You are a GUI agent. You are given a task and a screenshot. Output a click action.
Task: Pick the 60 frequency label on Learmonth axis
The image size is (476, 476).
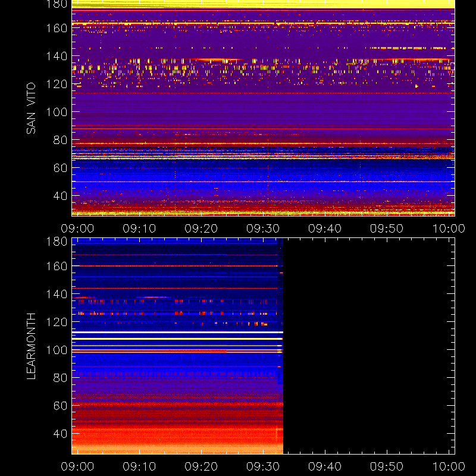pos(60,406)
